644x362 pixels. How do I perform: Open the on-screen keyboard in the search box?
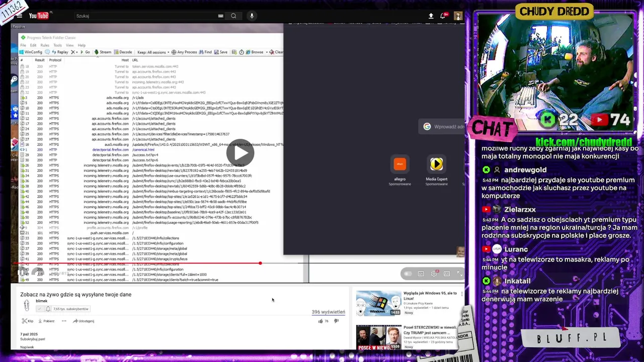[220, 16]
